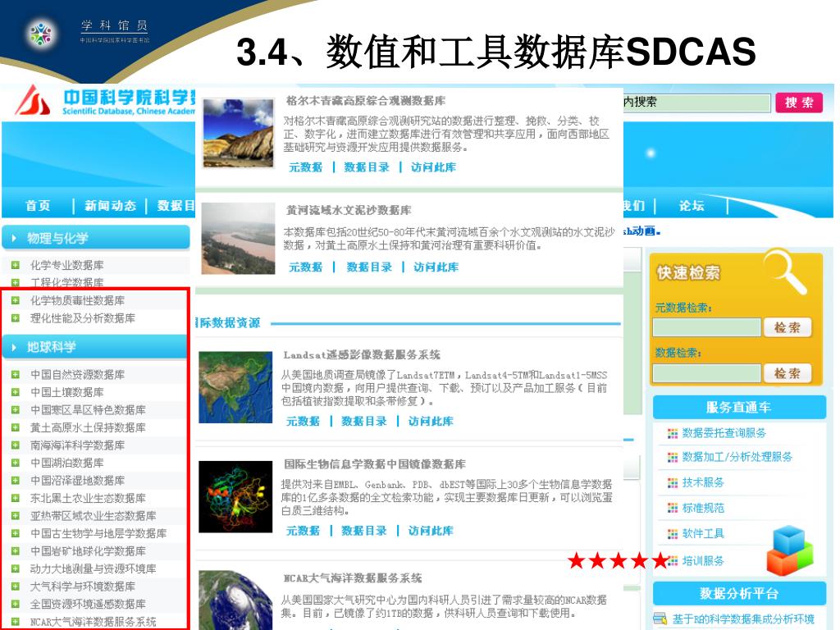
Task: Collapse the 物理与化学 category header
Action: [96, 238]
